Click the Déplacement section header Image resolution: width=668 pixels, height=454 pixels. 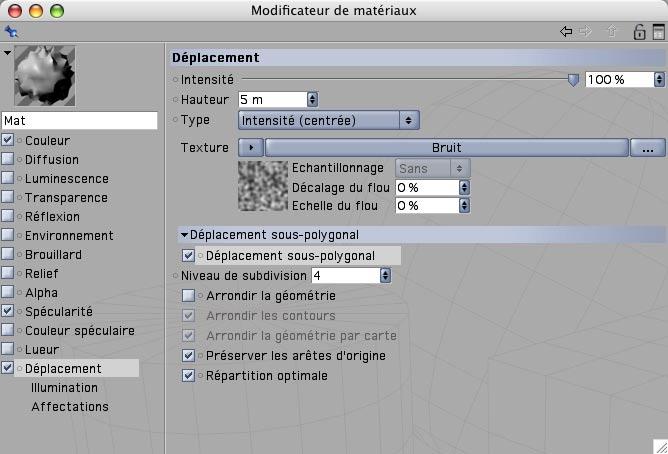(x=418, y=57)
